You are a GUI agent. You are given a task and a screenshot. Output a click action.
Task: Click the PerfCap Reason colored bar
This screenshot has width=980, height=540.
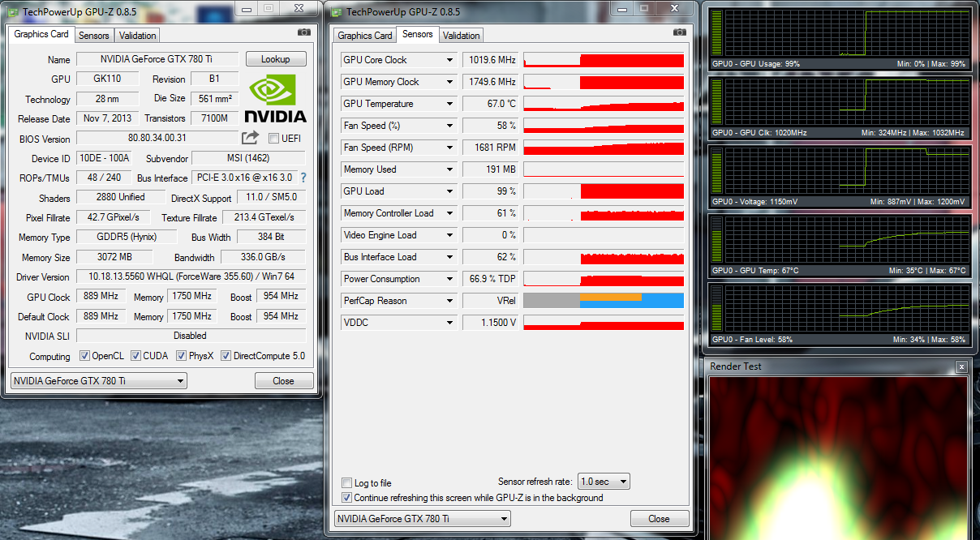(604, 301)
